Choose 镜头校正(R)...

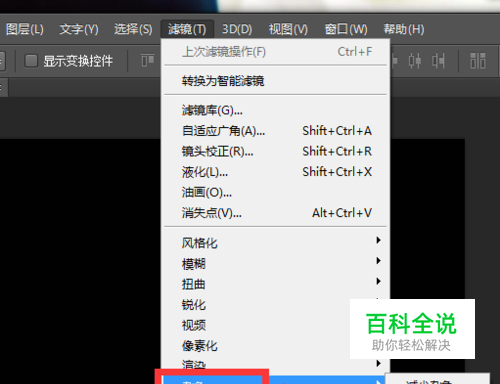point(275,151)
